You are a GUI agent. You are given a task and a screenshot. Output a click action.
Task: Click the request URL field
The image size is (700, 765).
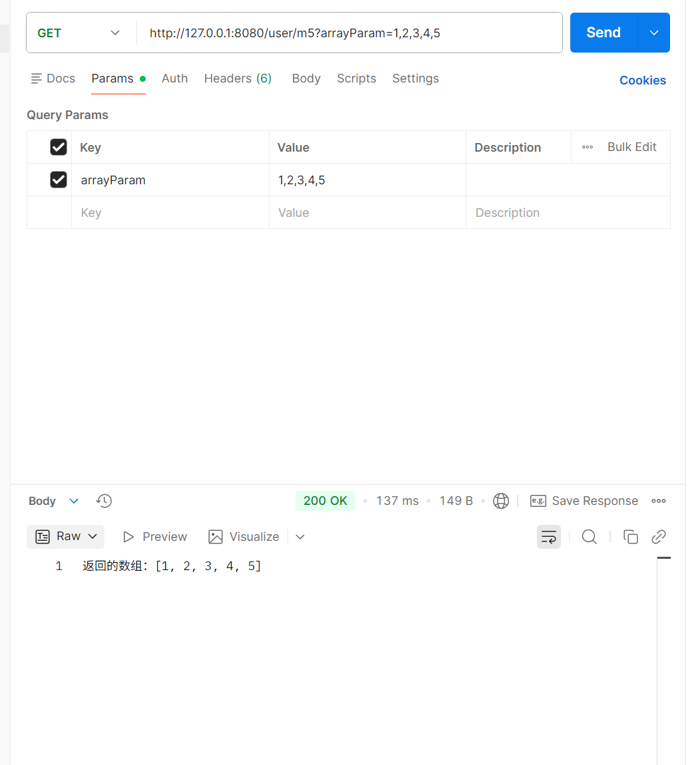[x=349, y=33]
